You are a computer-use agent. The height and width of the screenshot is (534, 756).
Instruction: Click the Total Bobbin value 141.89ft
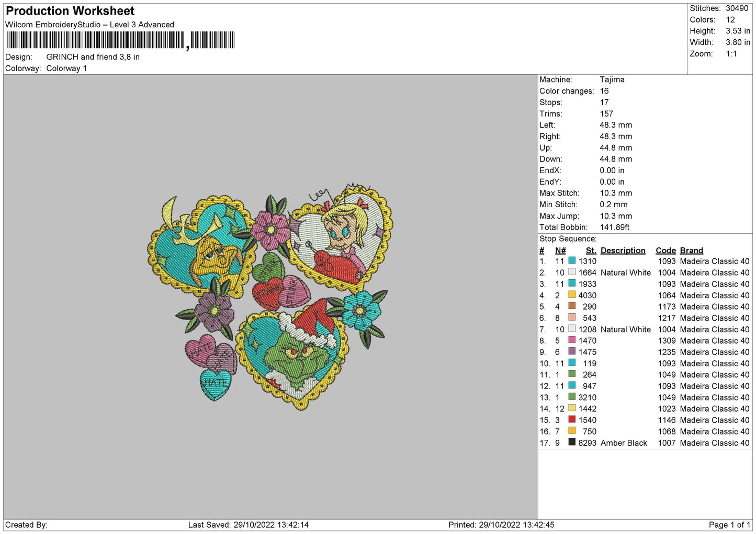pyautogui.click(x=615, y=227)
